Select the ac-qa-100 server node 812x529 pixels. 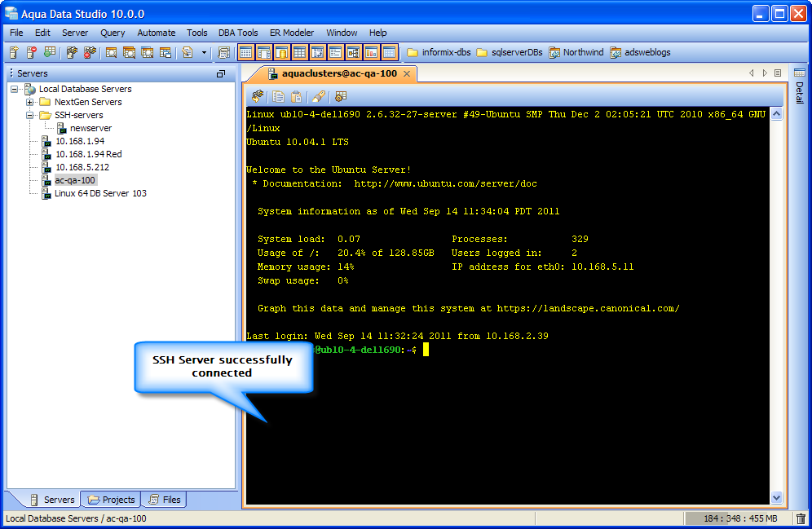click(x=68, y=180)
